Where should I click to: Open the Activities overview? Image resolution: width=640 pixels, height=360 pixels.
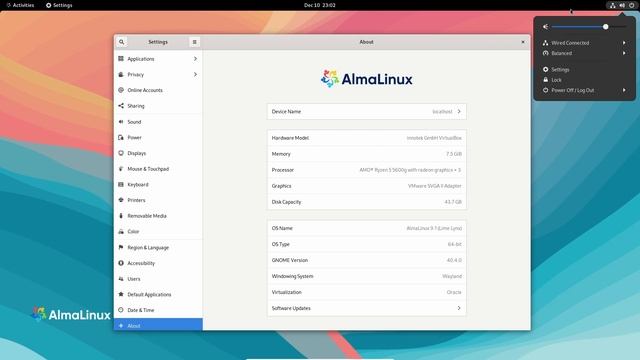click(20, 5)
